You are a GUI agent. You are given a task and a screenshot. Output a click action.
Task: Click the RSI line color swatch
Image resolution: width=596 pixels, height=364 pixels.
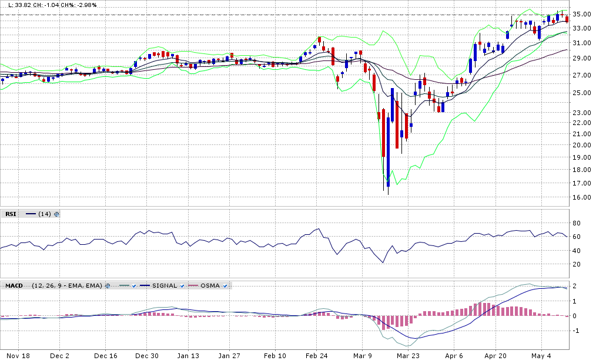click(31, 214)
